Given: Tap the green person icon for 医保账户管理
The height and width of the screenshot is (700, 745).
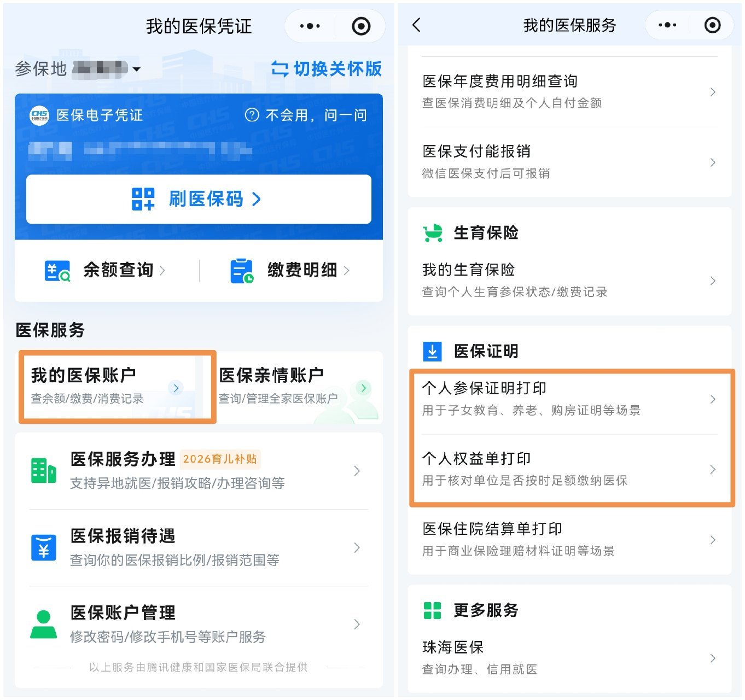Looking at the screenshot, I should click(x=44, y=625).
